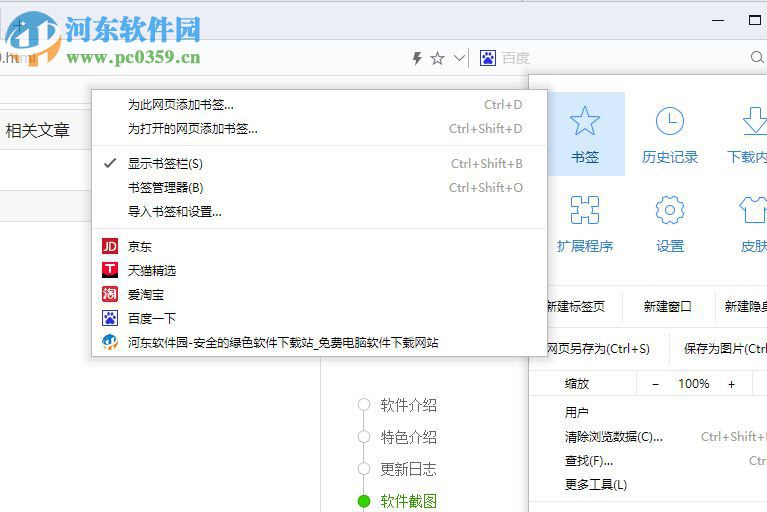Click 新建隐身 window button
The image size is (767, 512).
pyautogui.click(x=743, y=307)
